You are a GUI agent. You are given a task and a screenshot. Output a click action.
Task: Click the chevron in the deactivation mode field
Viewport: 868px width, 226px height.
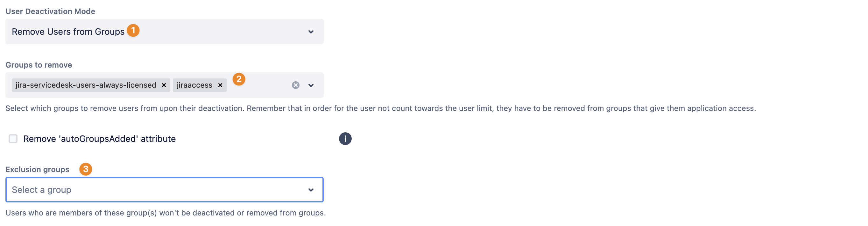point(311,32)
